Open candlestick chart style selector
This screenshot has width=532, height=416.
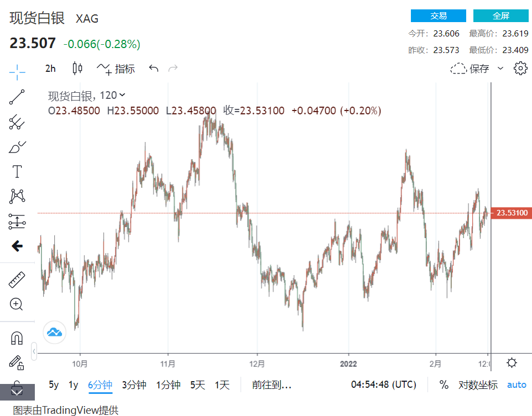coord(77,69)
